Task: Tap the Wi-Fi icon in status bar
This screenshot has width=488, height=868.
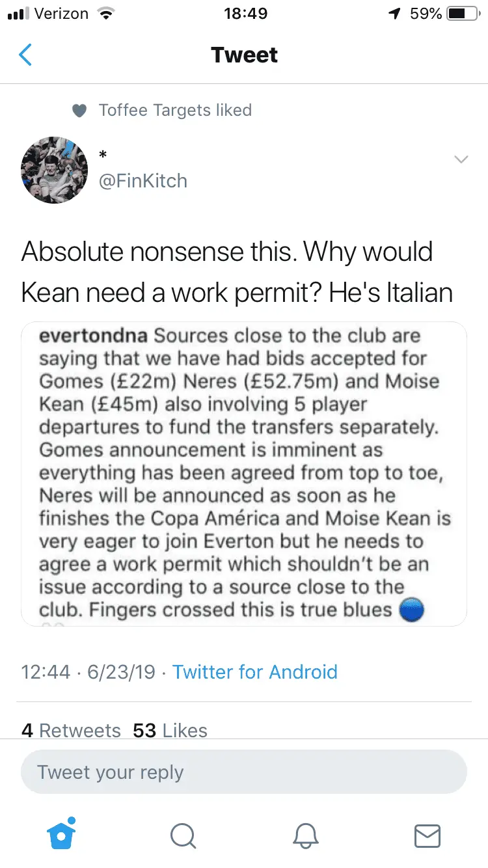Action: coord(103,14)
